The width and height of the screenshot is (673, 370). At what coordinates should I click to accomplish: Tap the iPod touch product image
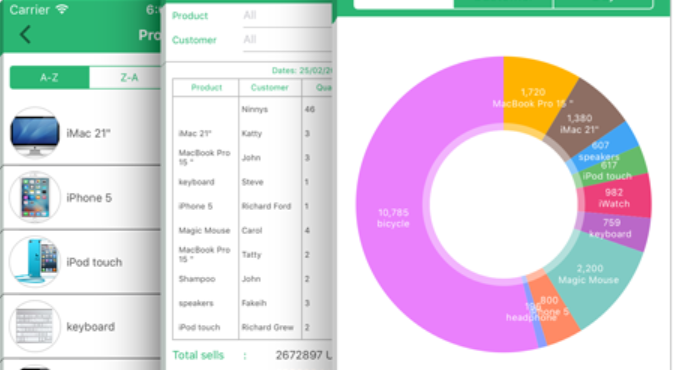coord(35,262)
